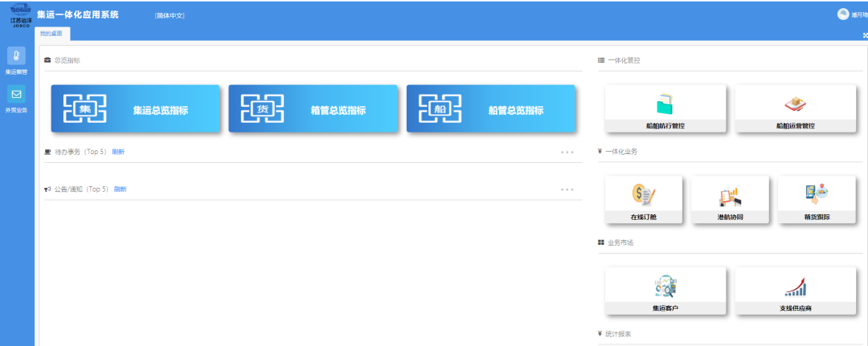Image resolution: width=868 pixels, height=346 pixels.
Task: Refresh the 公告/通知 list via 刷新
Action: (x=120, y=189)
